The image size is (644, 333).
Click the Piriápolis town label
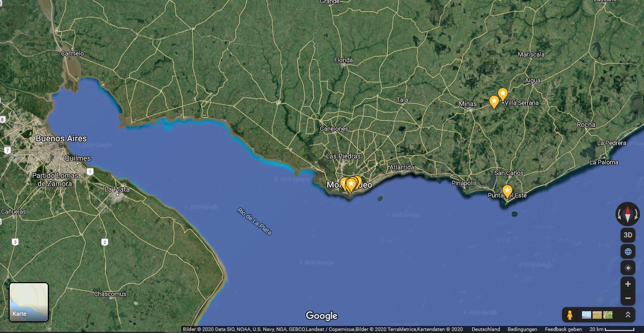pyautogui.click(x=464, y=183)
